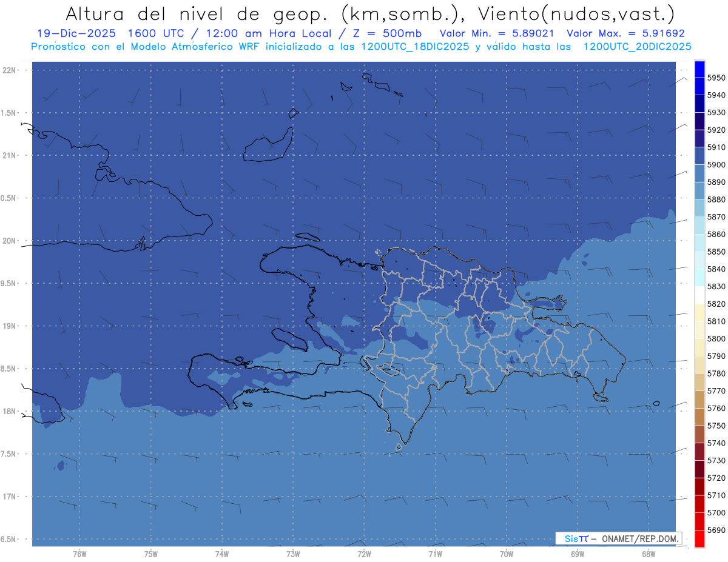Click the colorbar value '5900'
This screenshot has height=562, width=728.
click(x=715, y=164)
